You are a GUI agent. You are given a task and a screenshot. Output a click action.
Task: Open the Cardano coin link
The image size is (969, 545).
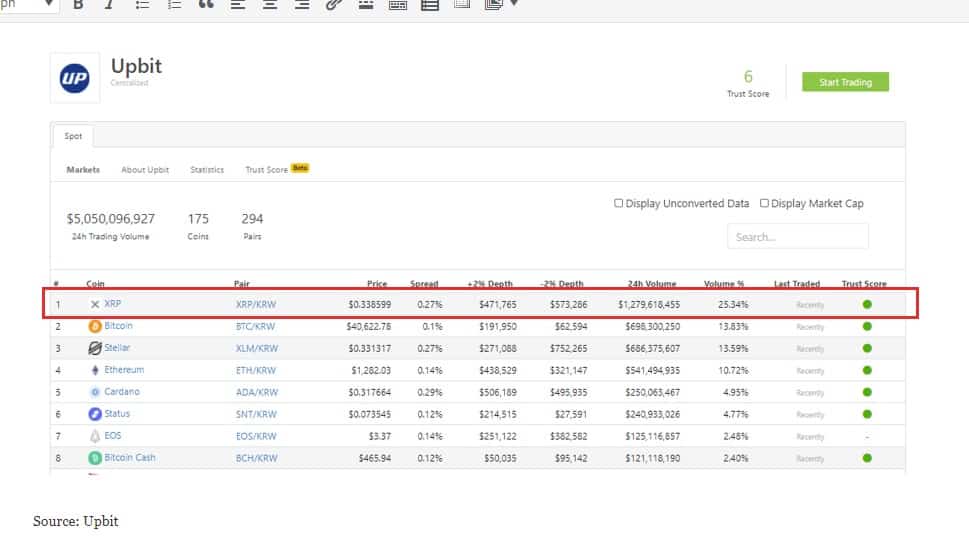[x=122, y=392]
